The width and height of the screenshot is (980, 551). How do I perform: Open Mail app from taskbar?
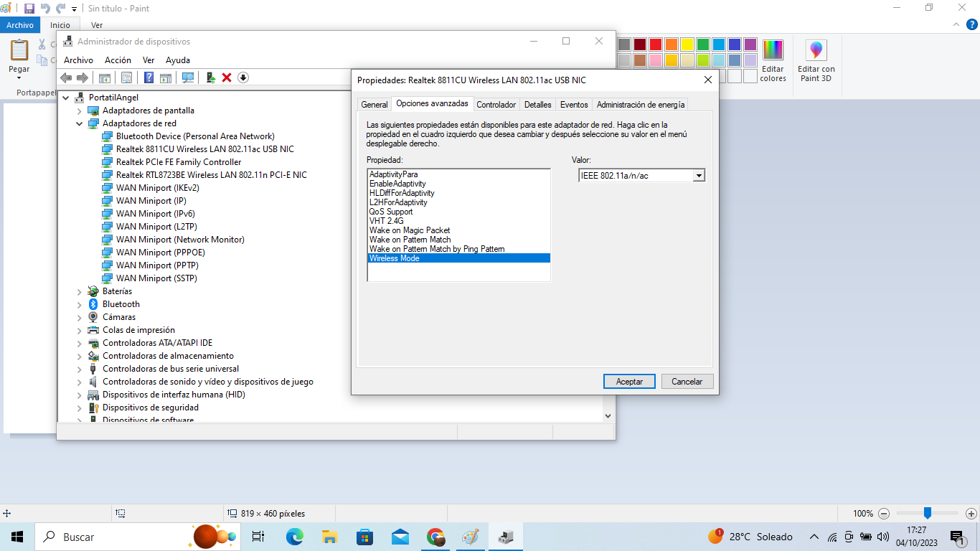[x=400, y=536]
